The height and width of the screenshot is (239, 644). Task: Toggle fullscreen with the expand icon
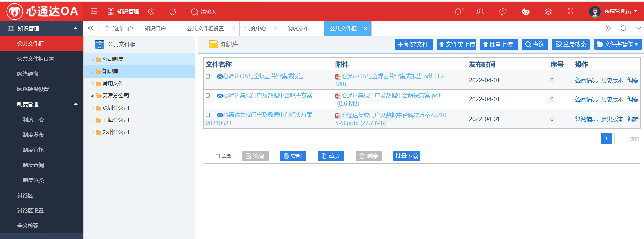pyautogui.click(x=571, y=11)
